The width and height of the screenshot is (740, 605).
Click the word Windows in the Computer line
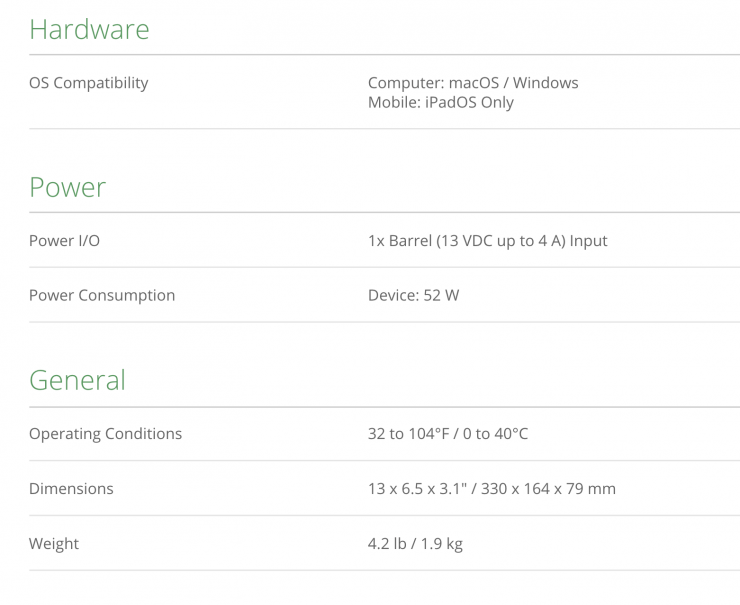coord(545,83)
